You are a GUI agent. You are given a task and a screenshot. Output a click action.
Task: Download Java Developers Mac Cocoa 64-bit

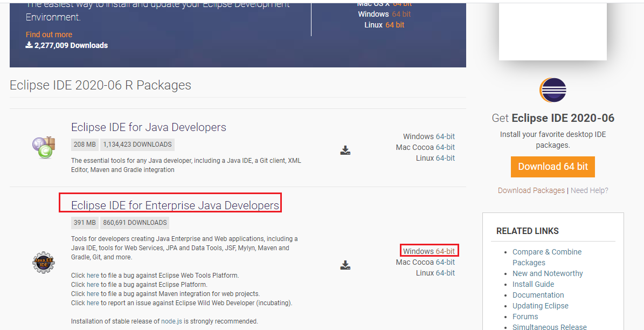(x=445, y=147)
